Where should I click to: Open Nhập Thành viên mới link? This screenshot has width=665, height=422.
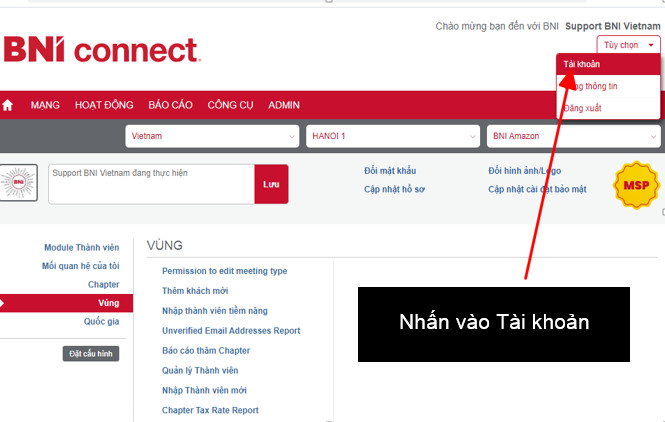204,391
